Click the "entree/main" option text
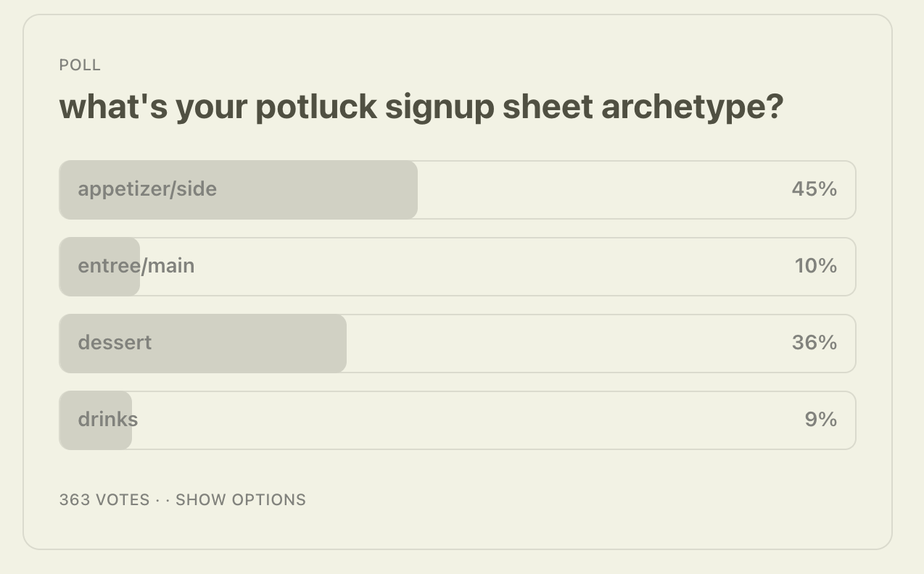The width and height of the screenshot is (924, 574). click(x=136, y=266)
